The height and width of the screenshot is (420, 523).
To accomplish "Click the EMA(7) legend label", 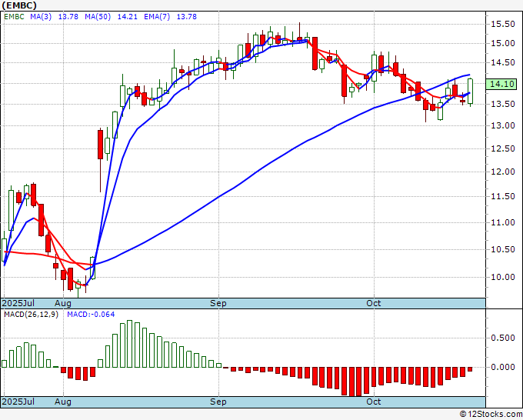I will pos(157,17).
